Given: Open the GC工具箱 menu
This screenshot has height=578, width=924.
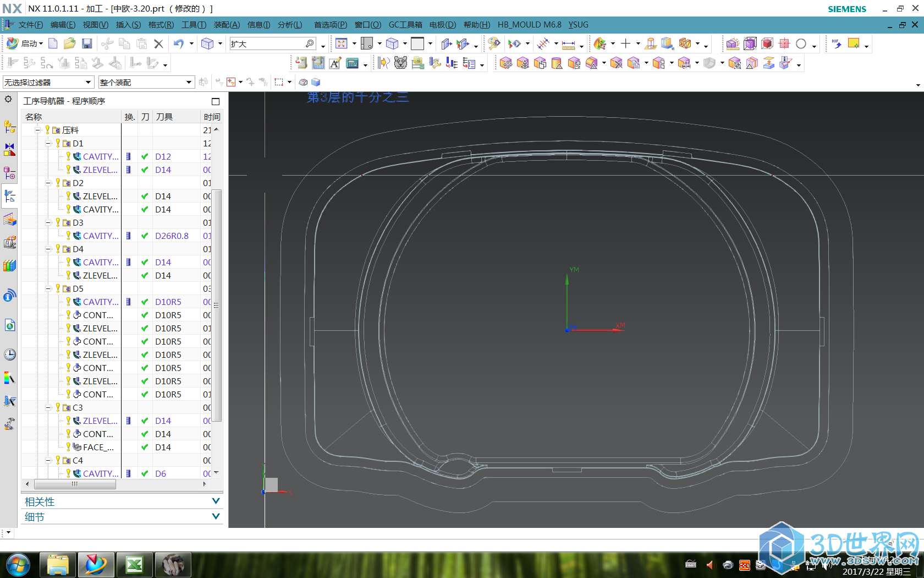Looking at the screenshot, I should [405, 25].
